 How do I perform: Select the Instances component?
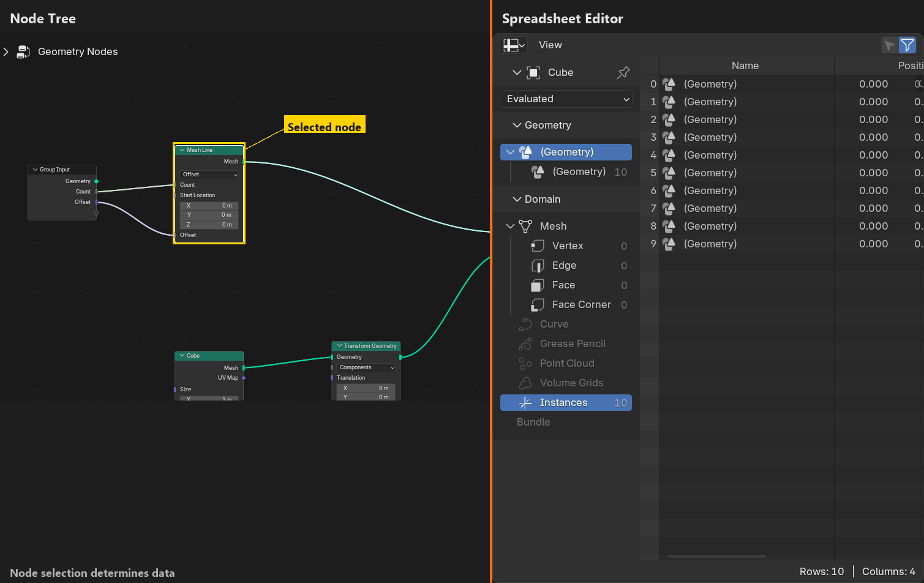(x=566, y=403)
